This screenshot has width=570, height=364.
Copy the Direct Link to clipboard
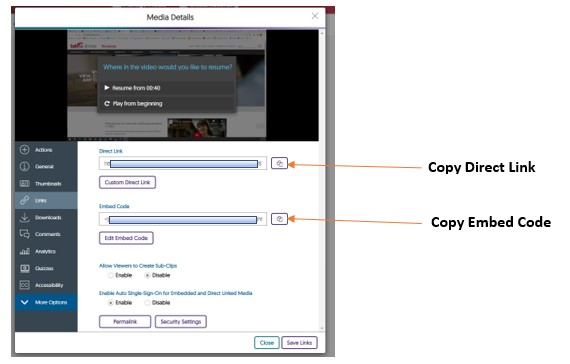(279, 163)
